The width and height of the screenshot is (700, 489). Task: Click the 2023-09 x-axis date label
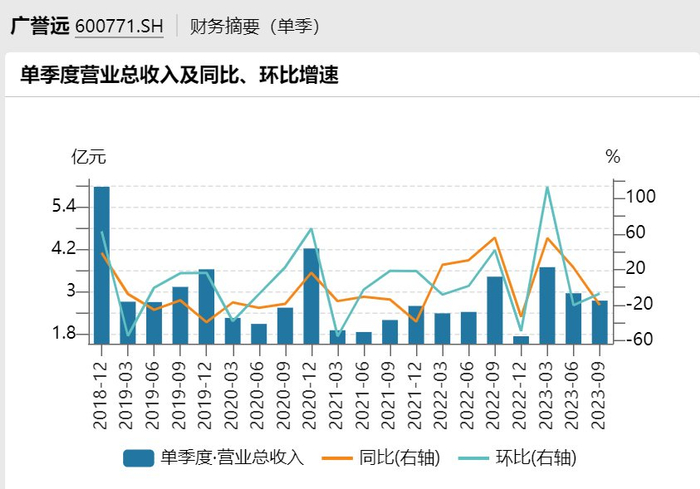[600, 395]
